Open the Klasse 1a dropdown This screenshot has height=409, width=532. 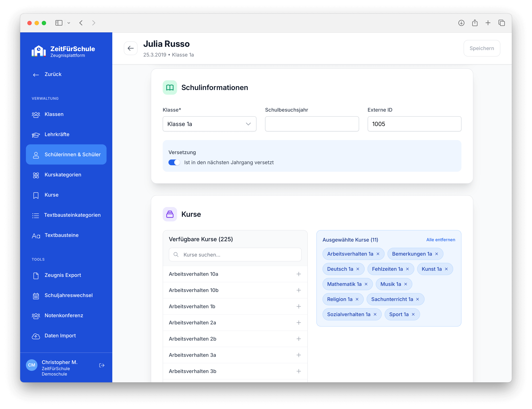pos(209,124)
